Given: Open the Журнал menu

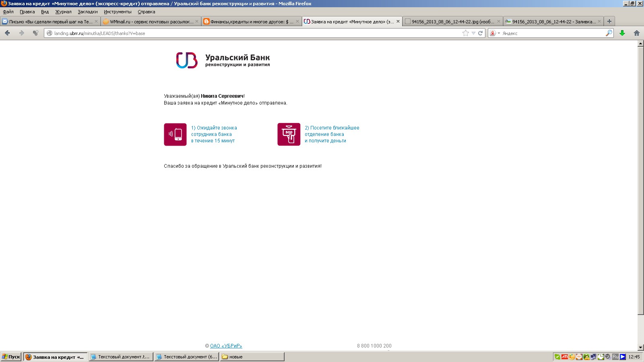Looking at the screenshot, I should [x=63, y=12].
